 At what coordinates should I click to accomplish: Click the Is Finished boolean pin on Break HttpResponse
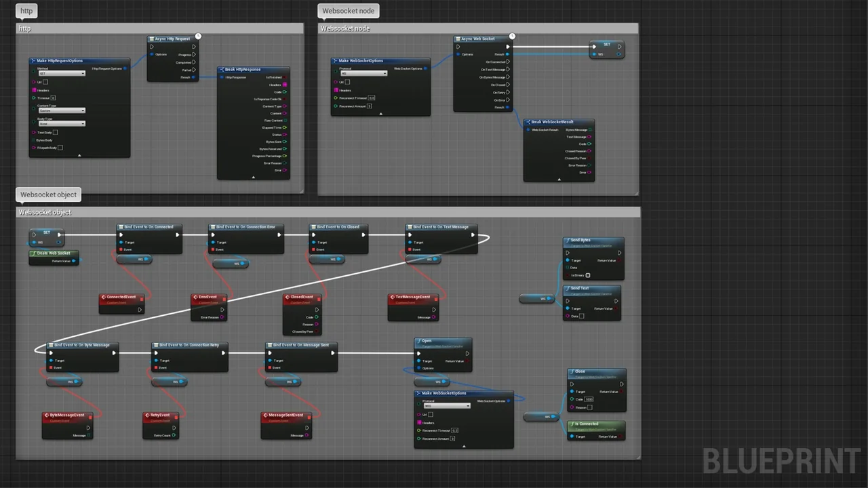tap(285, 77)
